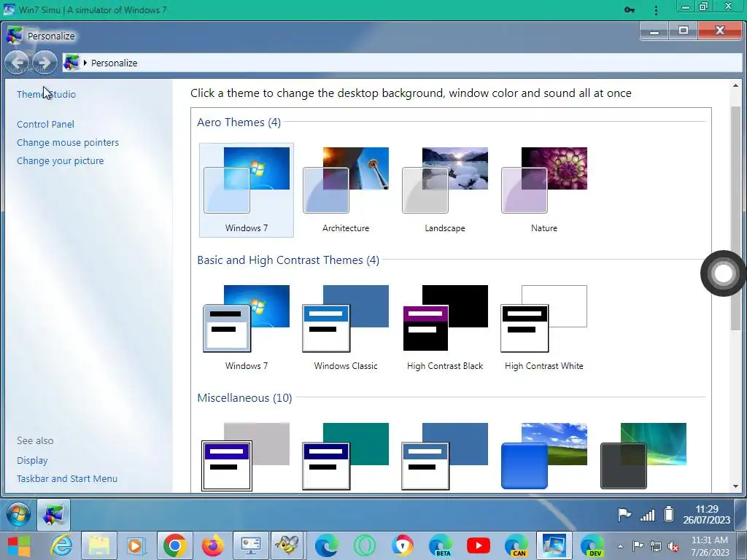Click Change mouse pointers link

68,142
